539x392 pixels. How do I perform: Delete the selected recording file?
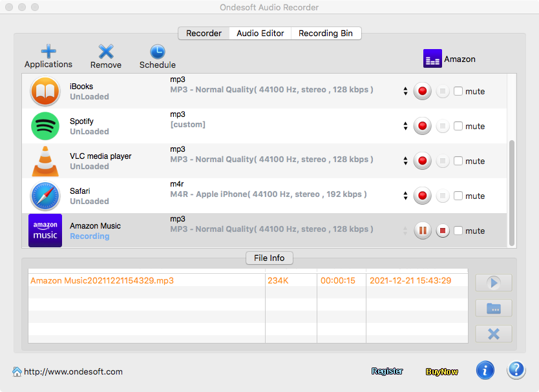click(x=493, y=334)
